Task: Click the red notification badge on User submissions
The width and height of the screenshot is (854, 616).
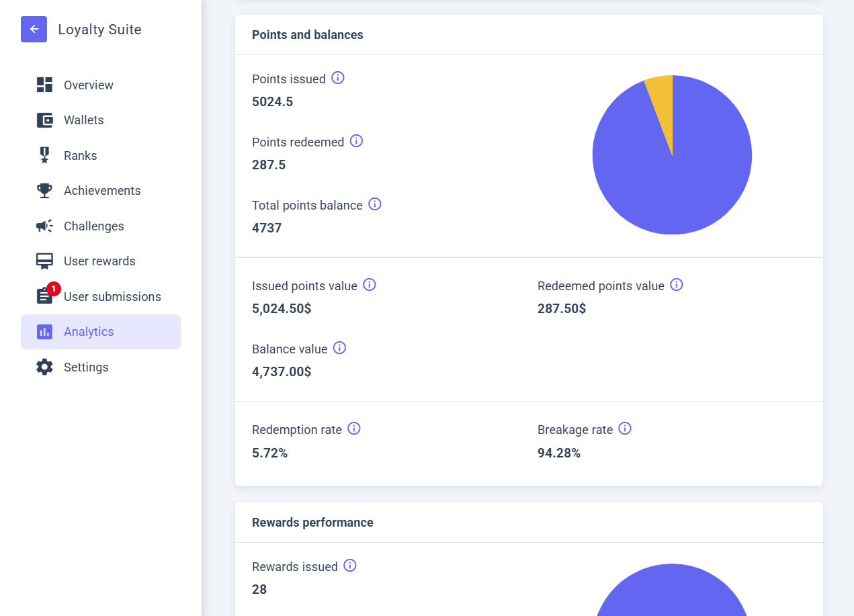Action: tap(54, 289)
